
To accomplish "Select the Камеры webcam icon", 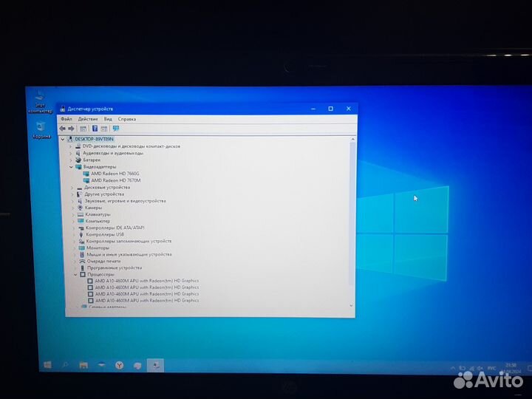I will click(x=80, y=208).
